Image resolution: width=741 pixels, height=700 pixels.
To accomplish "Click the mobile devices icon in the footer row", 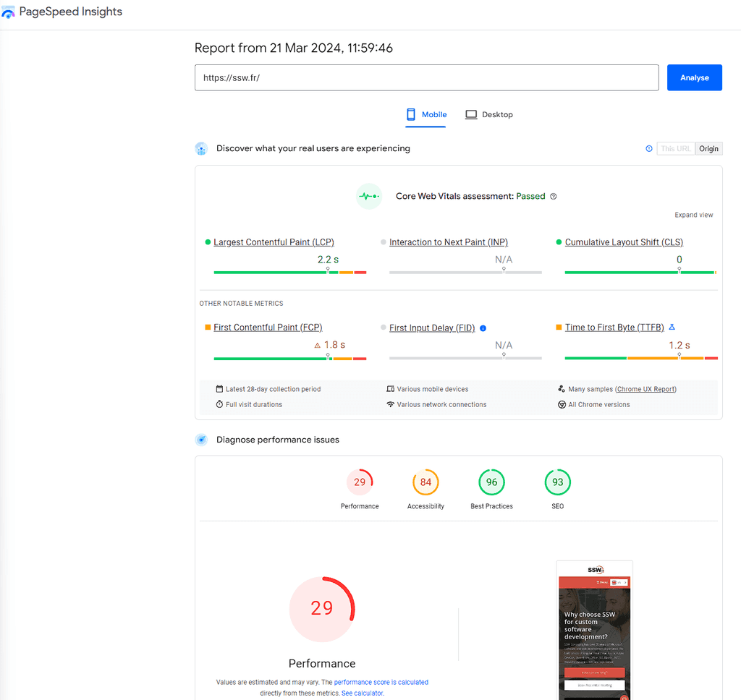I will [x=389, y=389].
